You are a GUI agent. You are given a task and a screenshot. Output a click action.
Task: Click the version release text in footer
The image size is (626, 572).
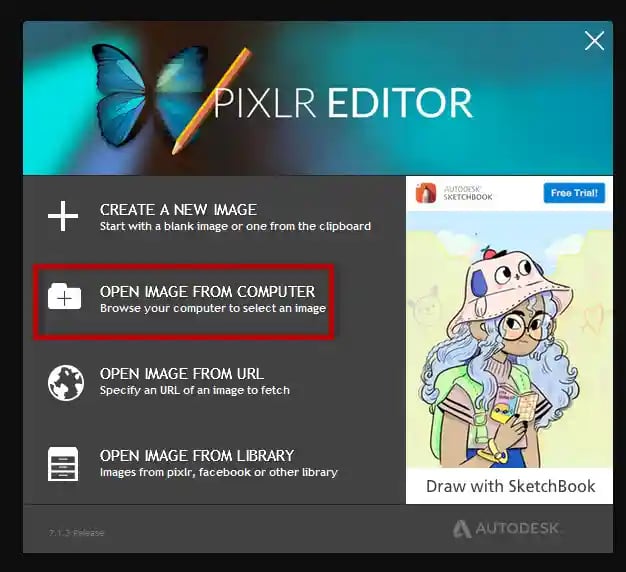[76, 532]
